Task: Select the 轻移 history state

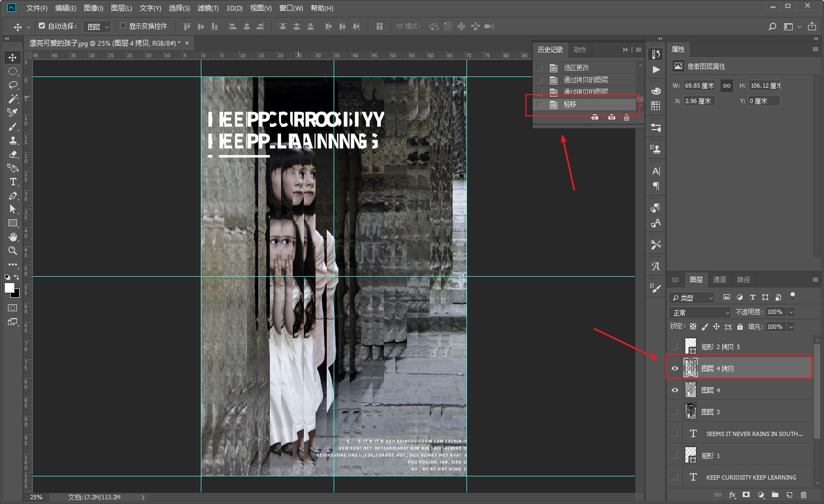Action: 585,105
